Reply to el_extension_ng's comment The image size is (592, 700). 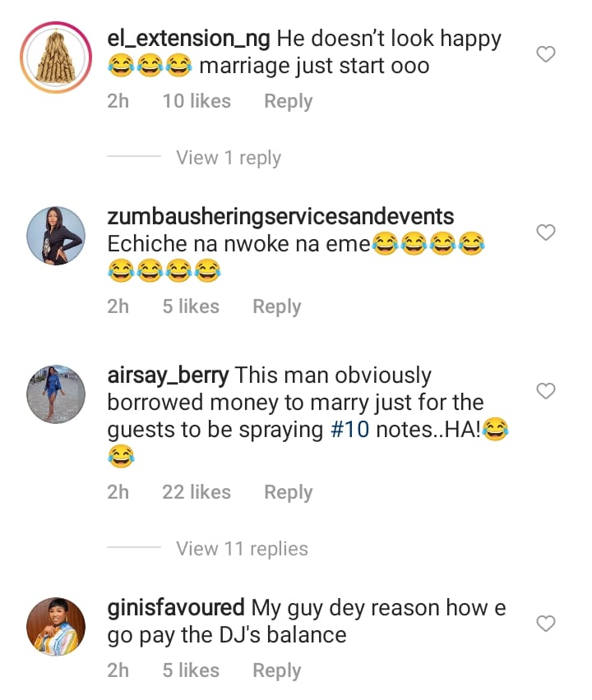[x=288, y=101]
